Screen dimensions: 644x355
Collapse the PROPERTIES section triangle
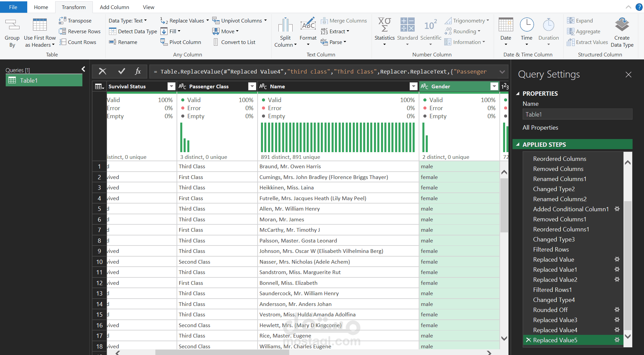[518, 94]
